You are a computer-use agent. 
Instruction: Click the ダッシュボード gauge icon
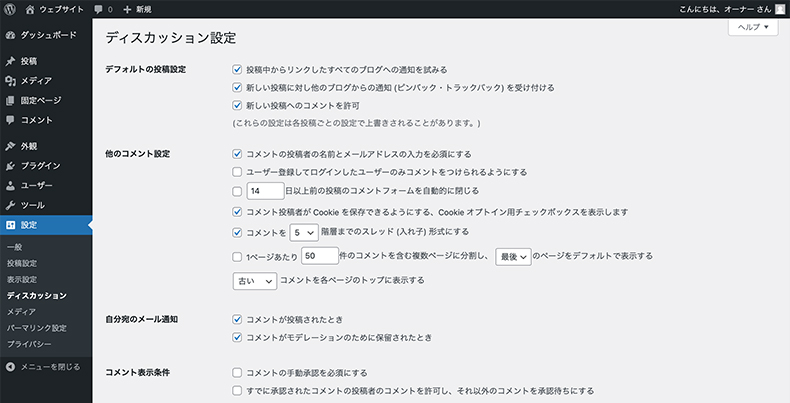(10, 35)
